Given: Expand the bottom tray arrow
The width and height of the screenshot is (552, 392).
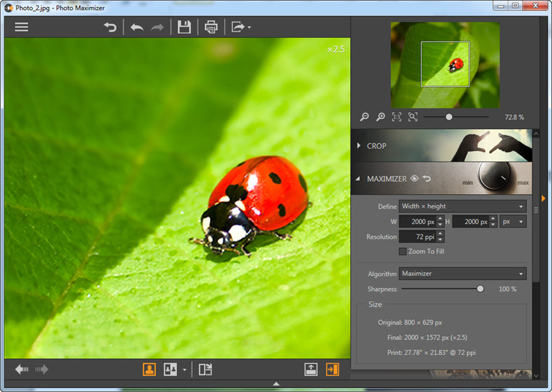Looking at the screenshot, I should 277,384.
